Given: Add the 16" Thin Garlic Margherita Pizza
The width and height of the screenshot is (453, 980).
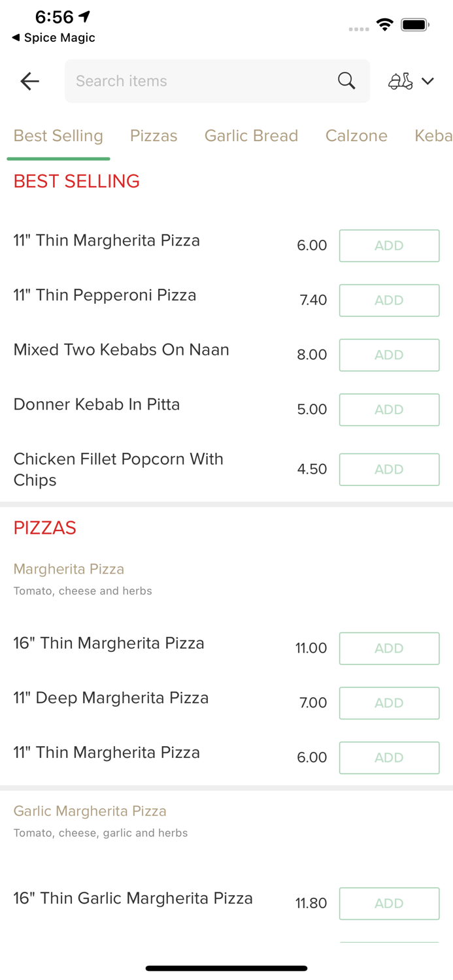Looking at the screenshot, I should coord(389,903).
